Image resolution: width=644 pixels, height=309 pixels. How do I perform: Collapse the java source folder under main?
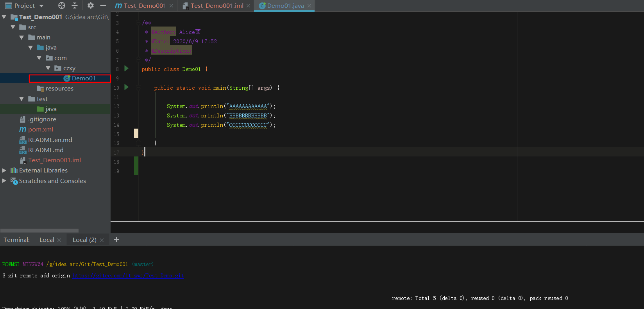point(30,48)
